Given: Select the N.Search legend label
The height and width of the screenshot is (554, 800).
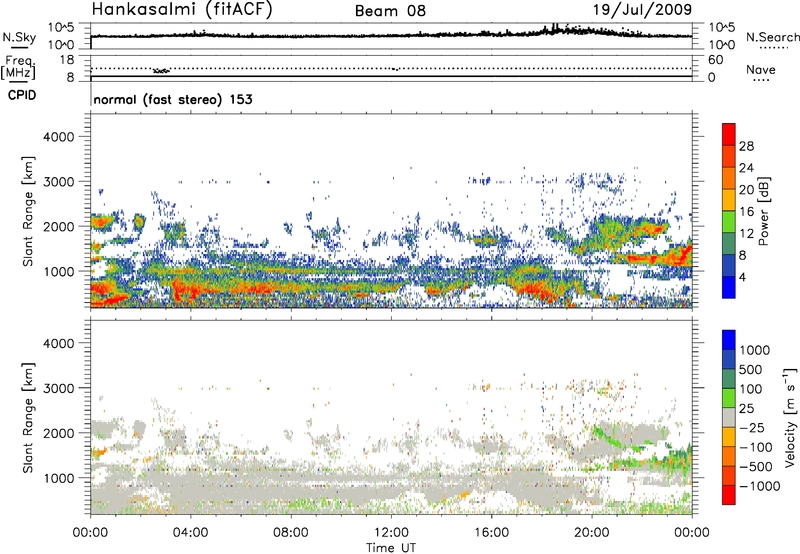Looking at the screenshot, I should 773,37.
